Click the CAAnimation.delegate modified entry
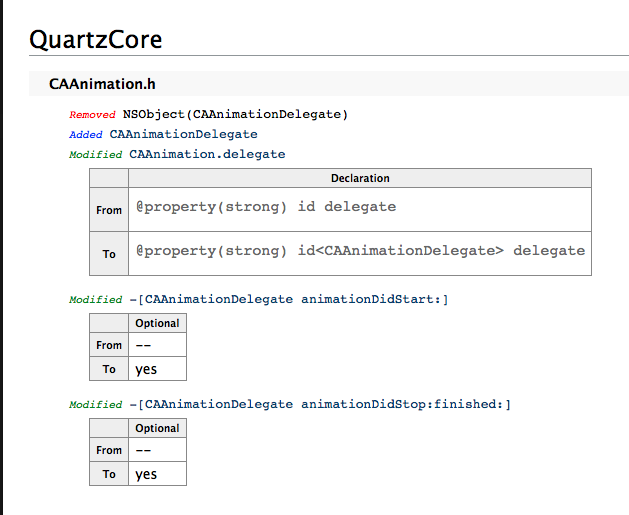This screenshot has width=629, height=515. [x=207, y=154]
